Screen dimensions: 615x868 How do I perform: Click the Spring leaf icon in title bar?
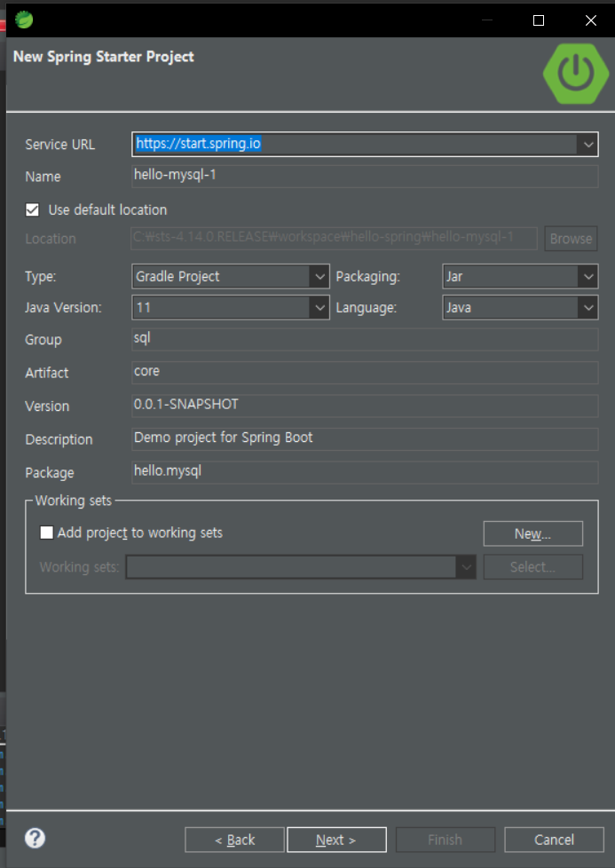pyautogui.click(x=24, y=20)
